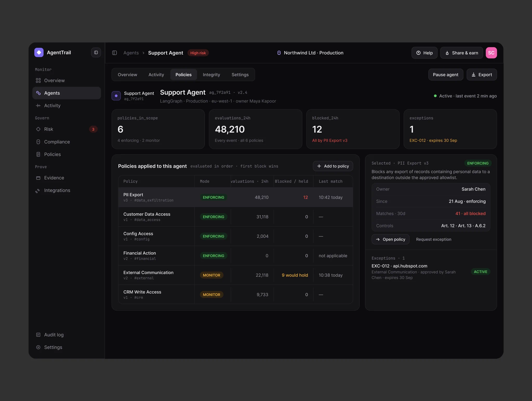This screenshot has height=401, width=532.
Task: Click Add to policy button
Action: click(x=333, y=166)
